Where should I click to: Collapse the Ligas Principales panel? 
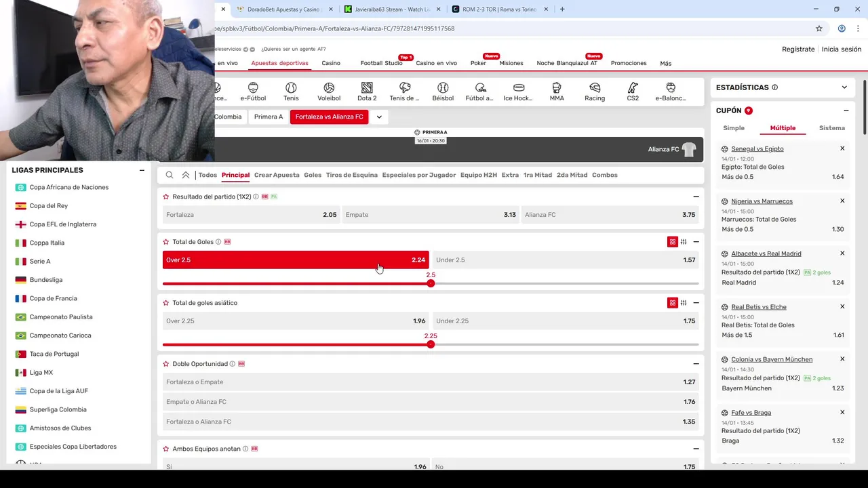pos(142,170)
